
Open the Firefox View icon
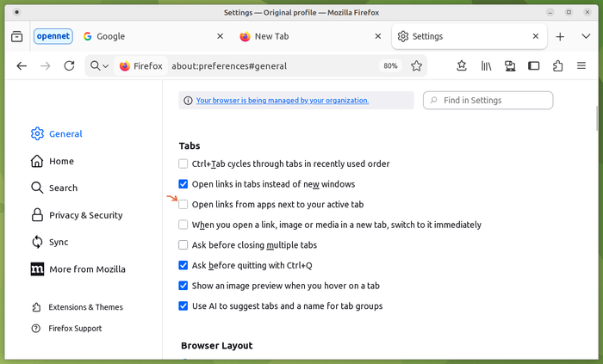pos(17,36)
